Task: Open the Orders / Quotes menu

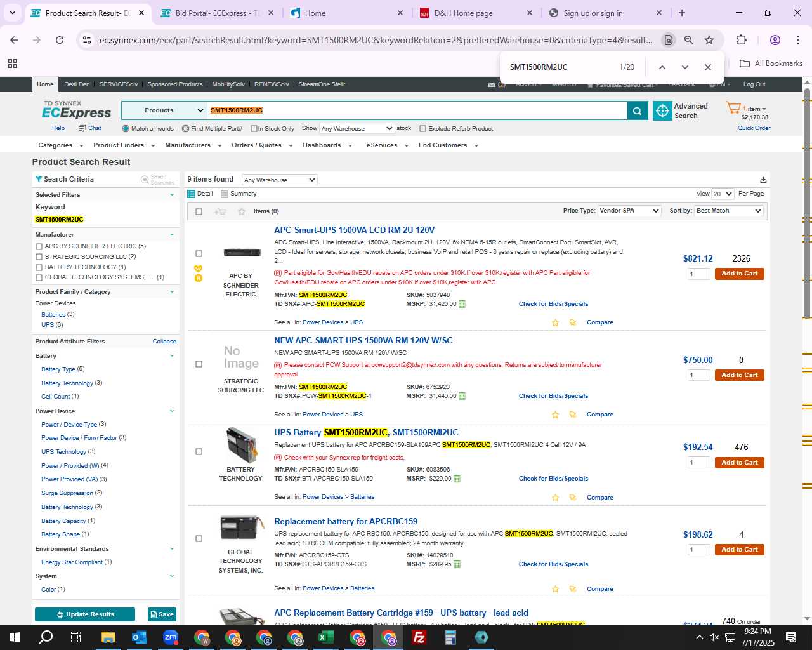Action: [261, 145]
